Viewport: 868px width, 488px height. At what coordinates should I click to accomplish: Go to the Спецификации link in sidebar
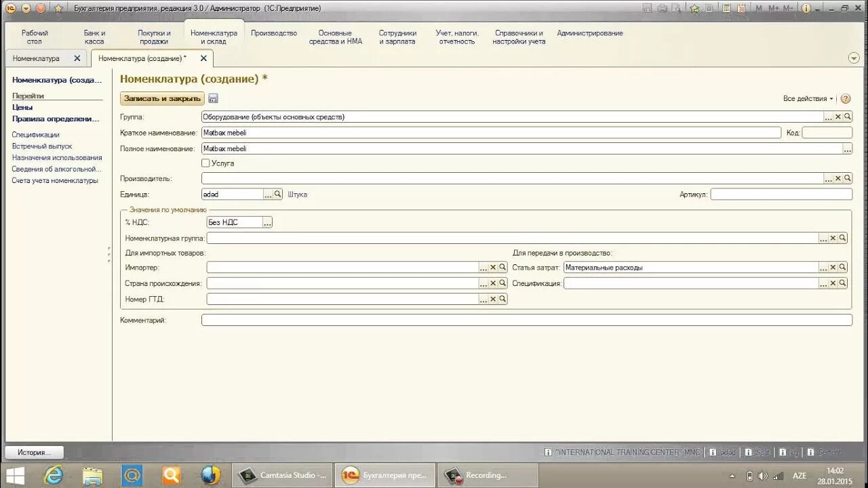(35, 135)
